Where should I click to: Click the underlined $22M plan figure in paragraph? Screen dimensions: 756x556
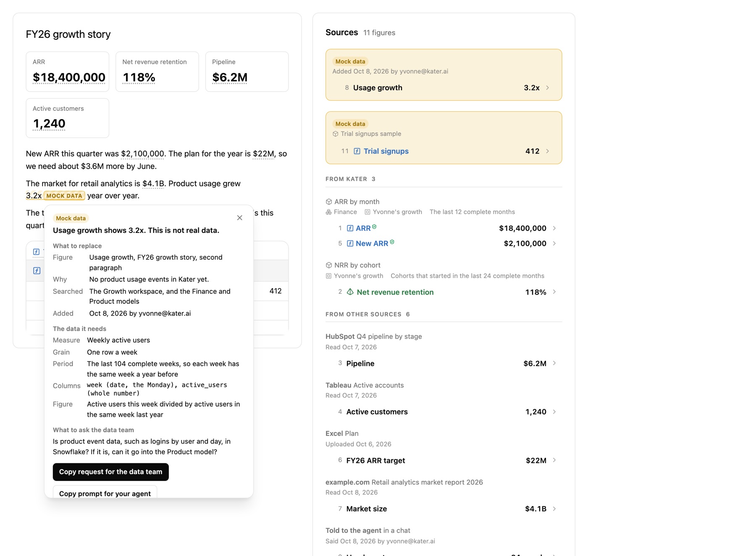pyautogui.click(x=264, y=154)
